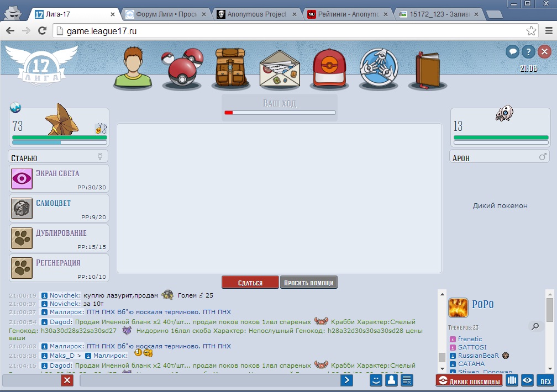Reload the page
Image resolution: width=557 pixels, height=392 pixels.
(x=42, y=31)
